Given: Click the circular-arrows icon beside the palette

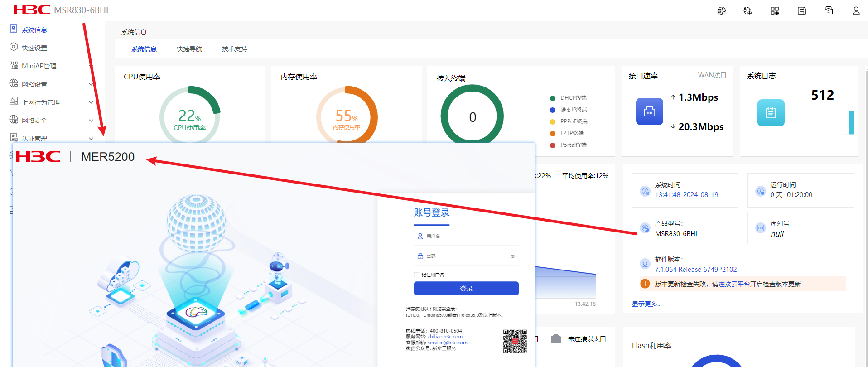Looking at the screenshot, I should pyautogui.click(x=747, y=11).
